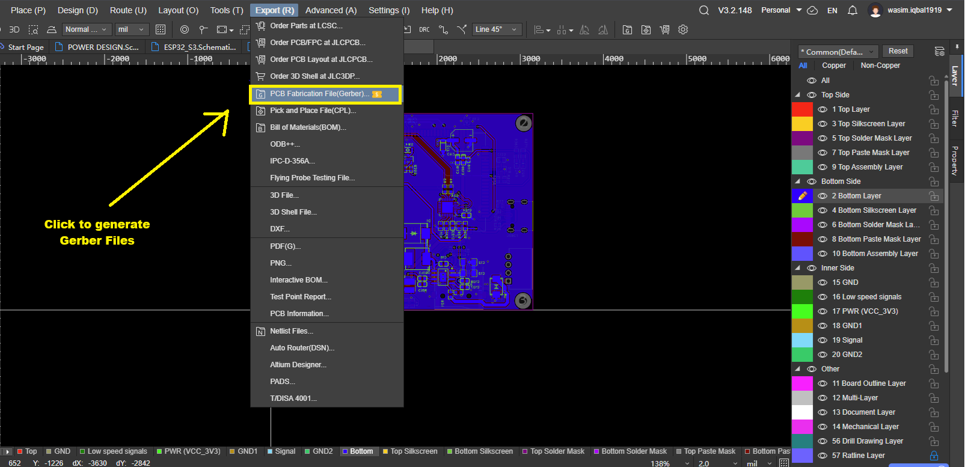
Task: Click the order PCB cart toolbar icon
Action: point(664,29)
